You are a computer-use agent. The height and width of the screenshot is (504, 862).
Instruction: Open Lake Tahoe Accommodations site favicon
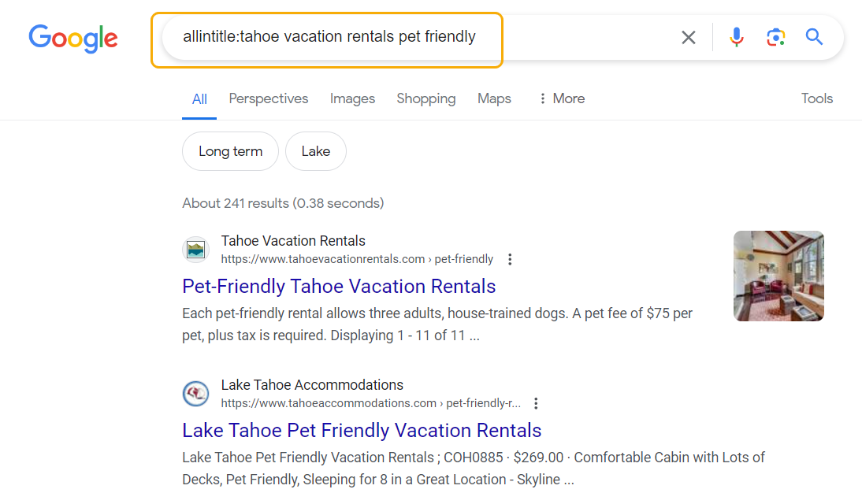pyautogui.click(x=195, y=394)
